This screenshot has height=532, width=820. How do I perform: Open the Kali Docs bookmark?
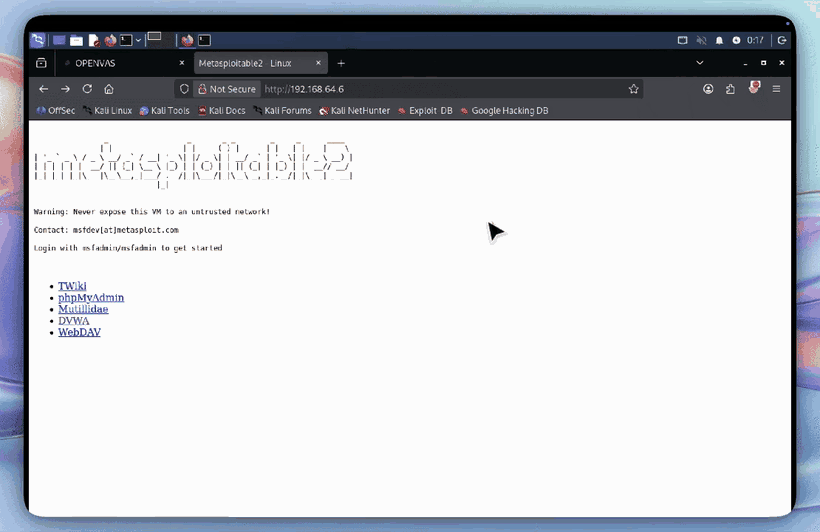[222, 110]
